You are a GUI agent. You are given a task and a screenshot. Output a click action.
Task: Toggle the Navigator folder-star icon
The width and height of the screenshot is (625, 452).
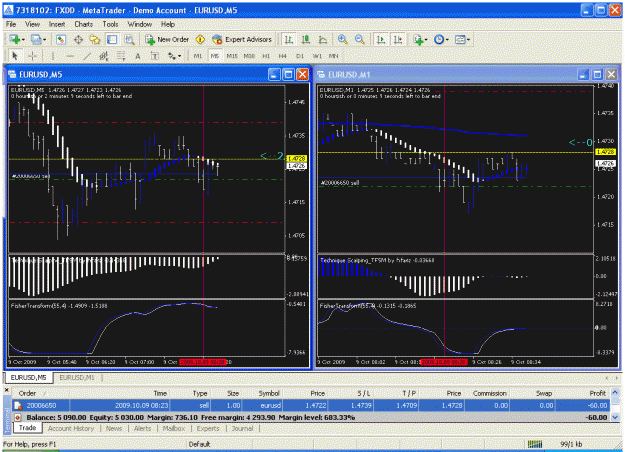click(95, 39)
